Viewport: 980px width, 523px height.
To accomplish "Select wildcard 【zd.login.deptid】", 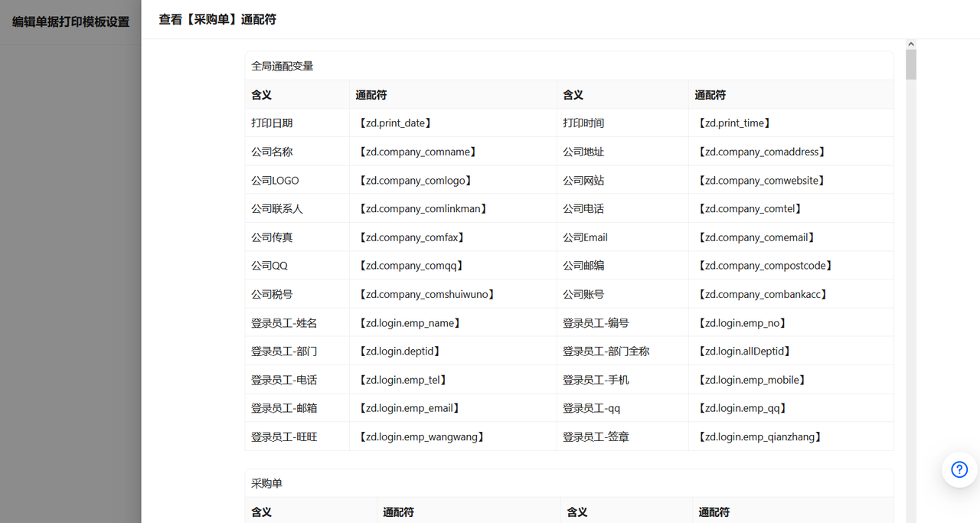I will (400, 351).
